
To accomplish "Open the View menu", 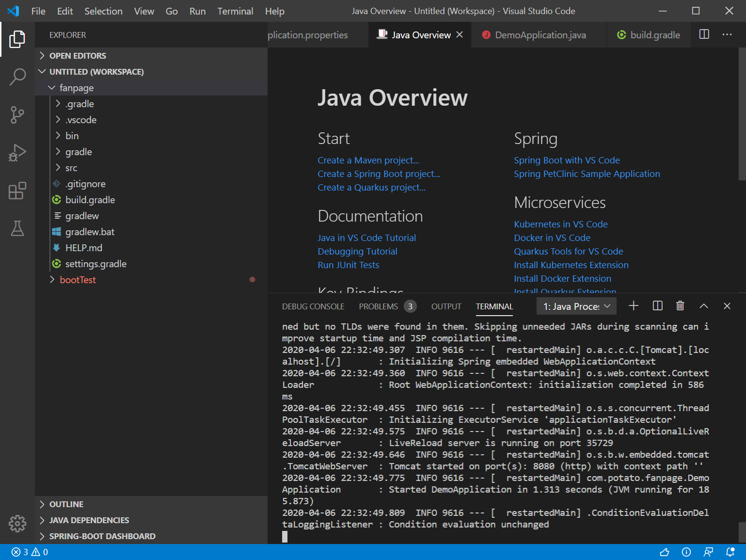I will [x=144, y=11].
